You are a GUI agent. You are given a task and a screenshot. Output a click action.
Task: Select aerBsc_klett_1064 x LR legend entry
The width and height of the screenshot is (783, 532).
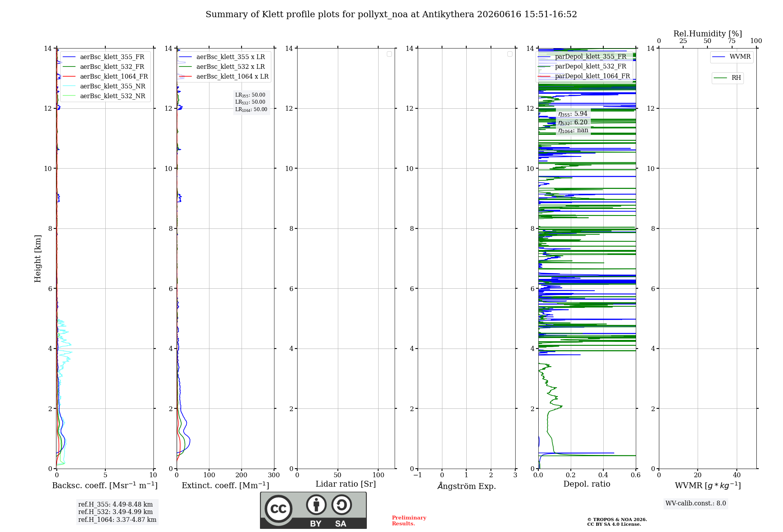[224, 76]
